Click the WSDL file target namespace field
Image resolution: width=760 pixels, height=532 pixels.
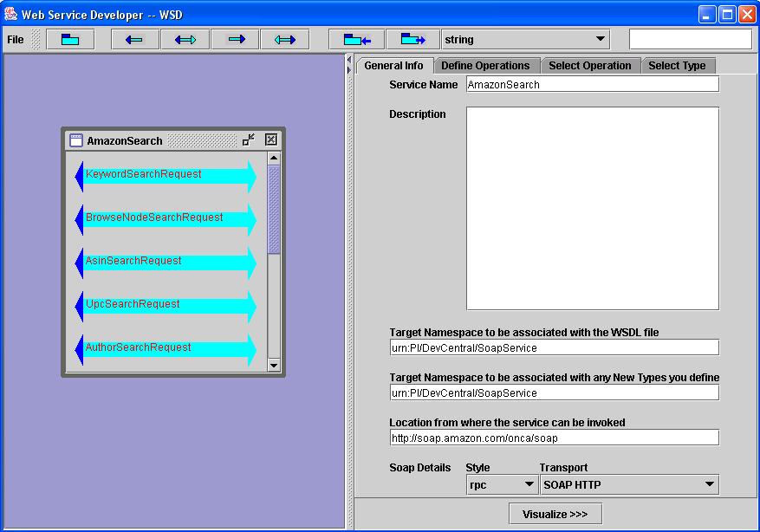click(555, 347)
